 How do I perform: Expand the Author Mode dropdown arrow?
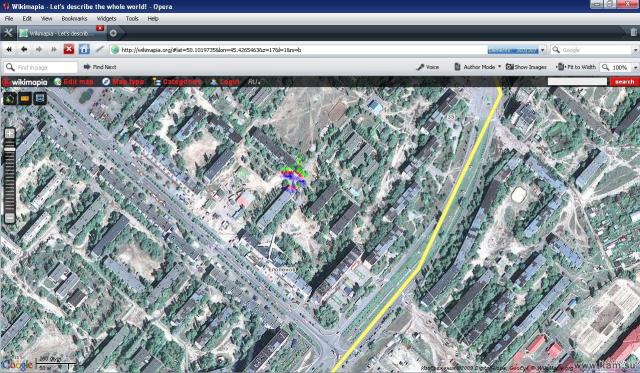[499, 67]
